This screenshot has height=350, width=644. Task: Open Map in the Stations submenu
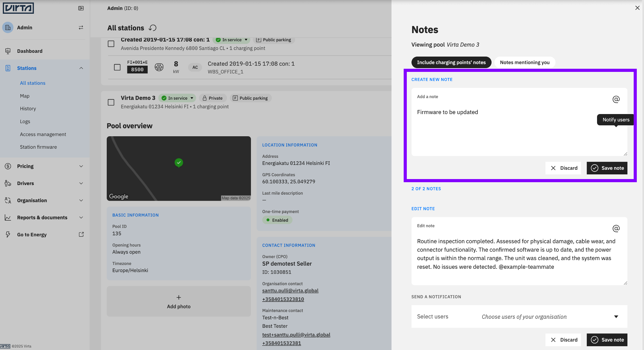point(25,96)
